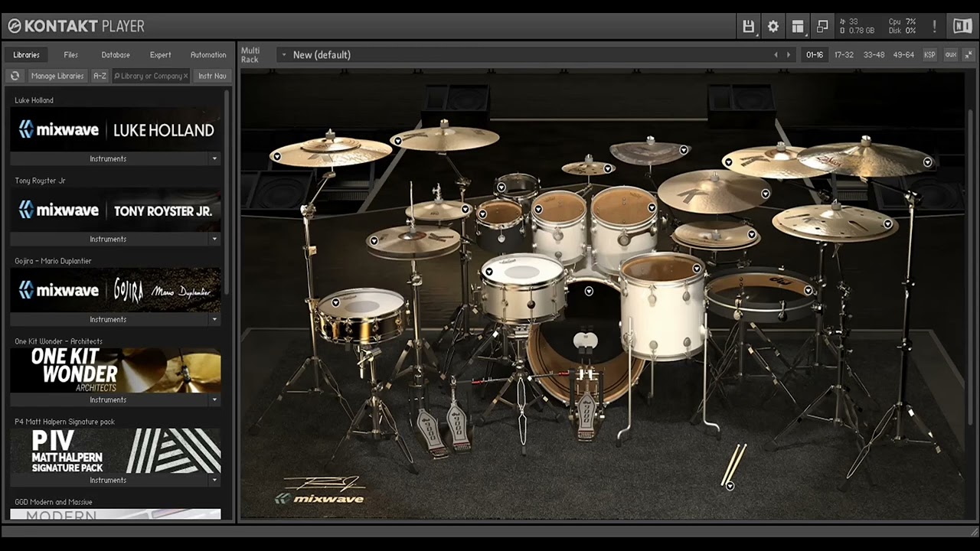Open the multi preset dropdown arrow
980x551 pixels.
pos(284,54)
